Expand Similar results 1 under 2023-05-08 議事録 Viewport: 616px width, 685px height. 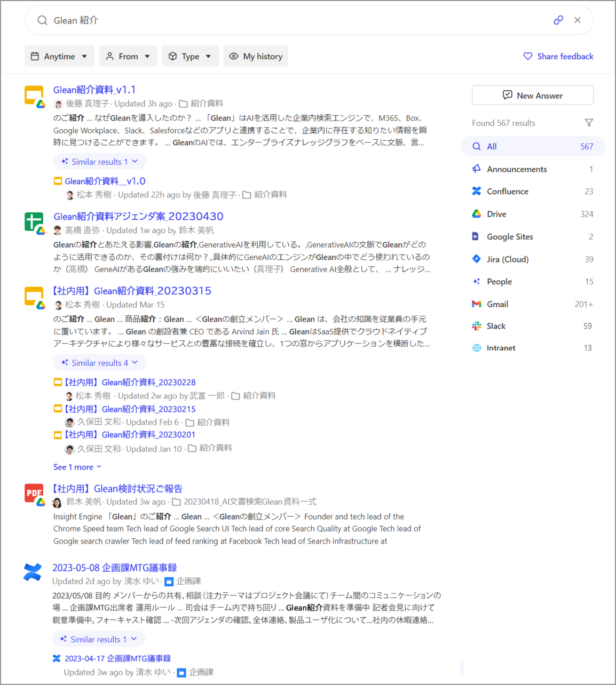(x=99, y=639)
